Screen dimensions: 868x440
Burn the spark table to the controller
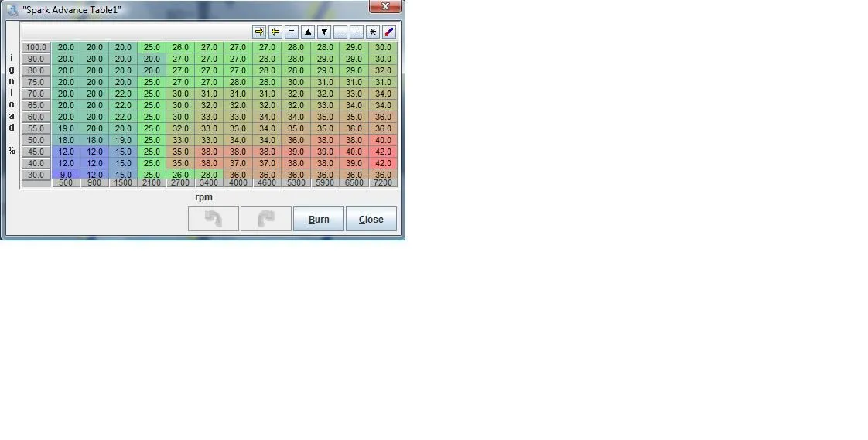pyautogui.click(x=319, y=219)
